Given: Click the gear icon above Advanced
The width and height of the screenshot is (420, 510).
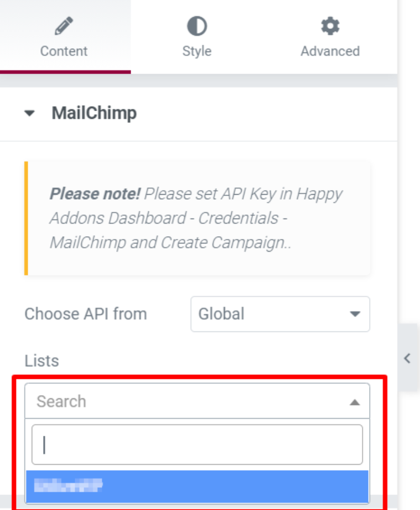Looking at the screenshot, I should pyautogui.click(x=330, y=26).
